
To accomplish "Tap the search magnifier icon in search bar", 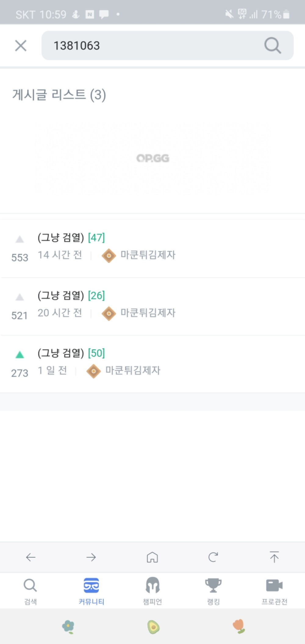I will pyautogui.click(x=272, y=46).
